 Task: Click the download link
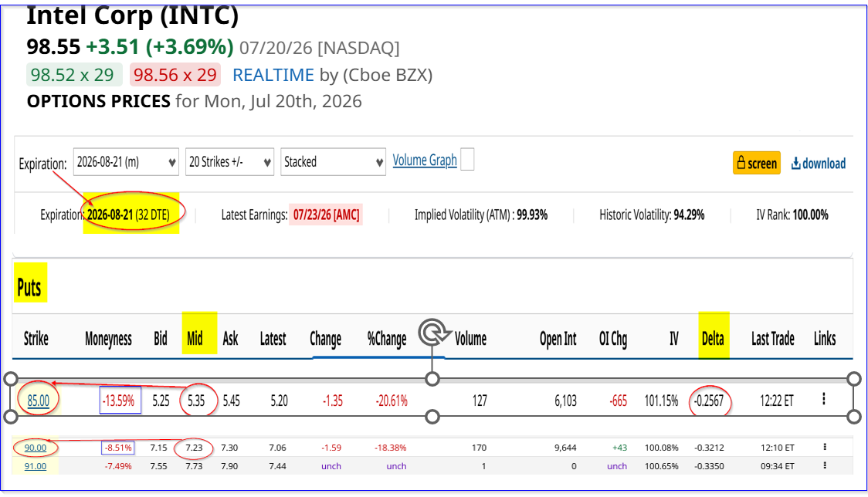818,164
